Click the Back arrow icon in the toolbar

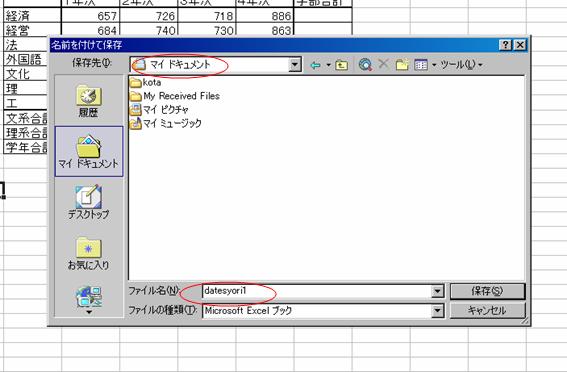[x=315, y=65]
